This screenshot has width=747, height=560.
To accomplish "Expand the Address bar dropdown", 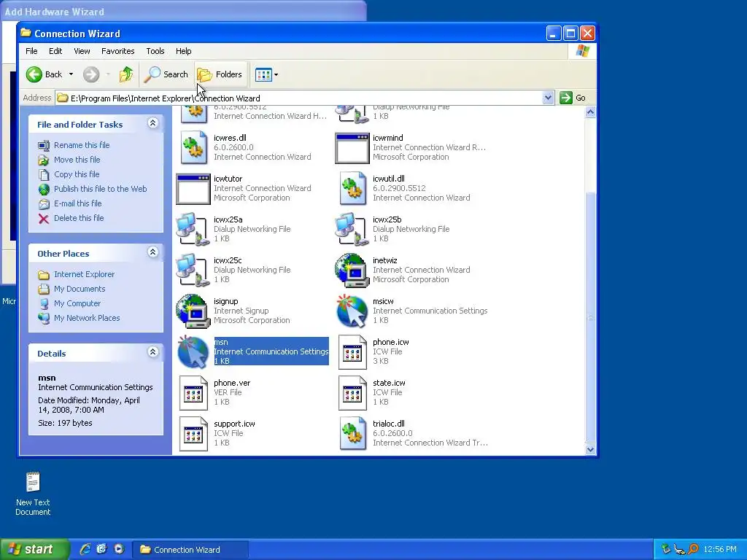I will tap(548, 98).
